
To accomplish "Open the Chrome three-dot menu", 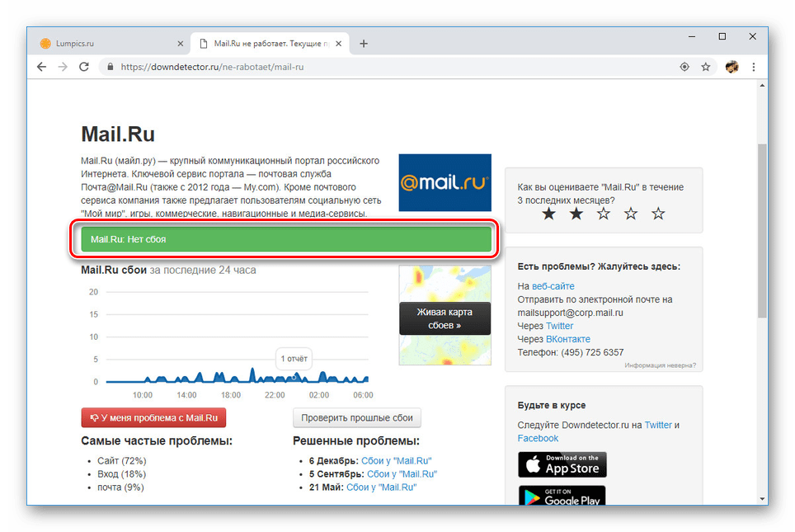I will tap(754, 67).
